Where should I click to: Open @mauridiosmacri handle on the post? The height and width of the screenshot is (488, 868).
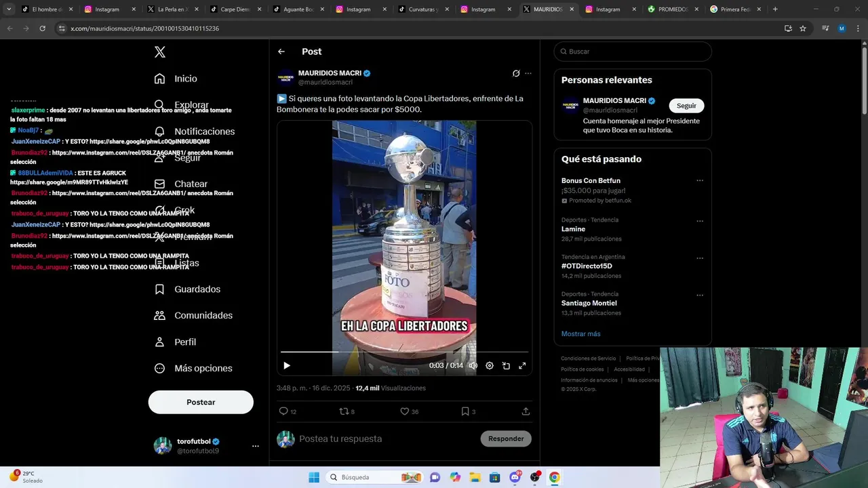325,83
